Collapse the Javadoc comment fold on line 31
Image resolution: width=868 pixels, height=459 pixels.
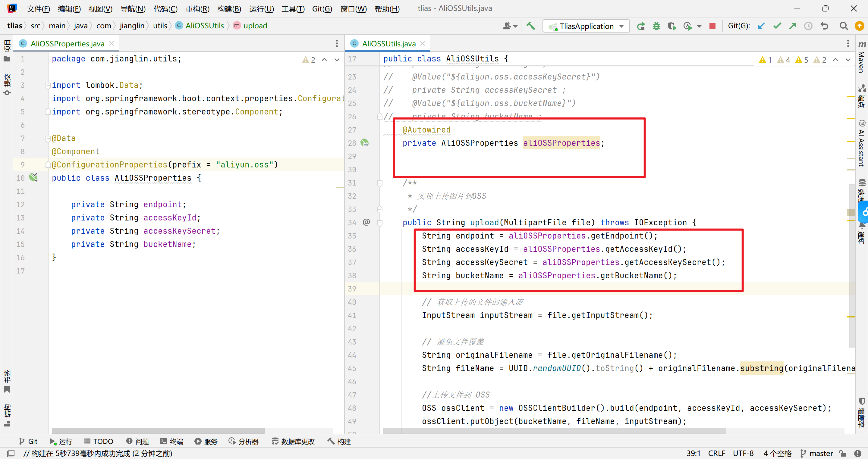click(x=379, y=183)
